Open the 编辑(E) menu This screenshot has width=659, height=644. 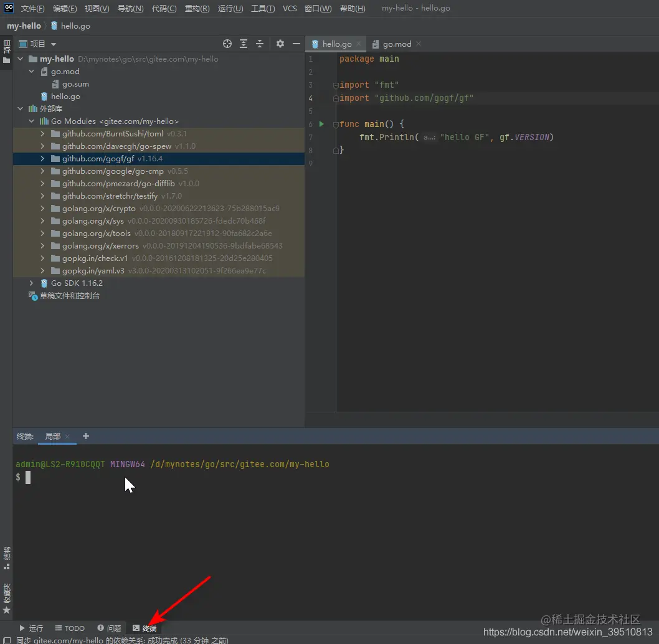(x=65, y=8)
